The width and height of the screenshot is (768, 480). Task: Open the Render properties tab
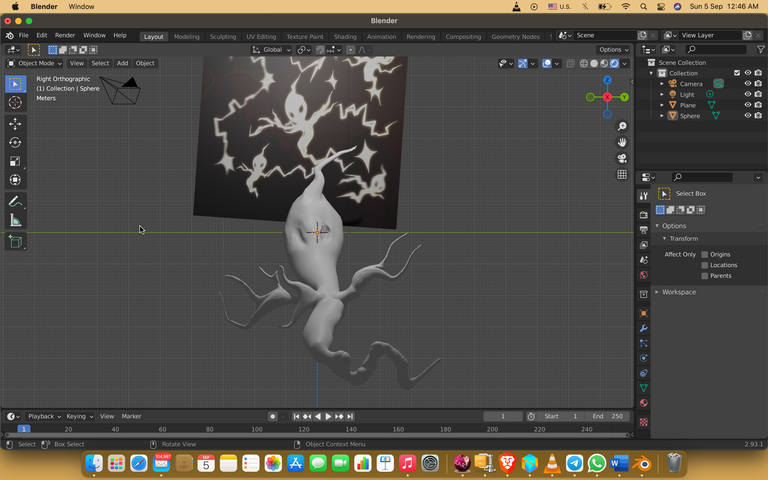644,215
